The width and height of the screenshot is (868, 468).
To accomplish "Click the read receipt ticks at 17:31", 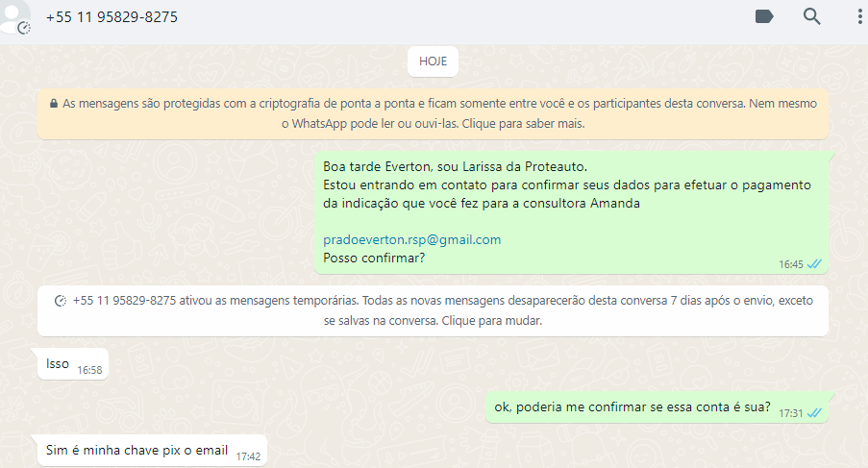I will click(x=814, y=413).
